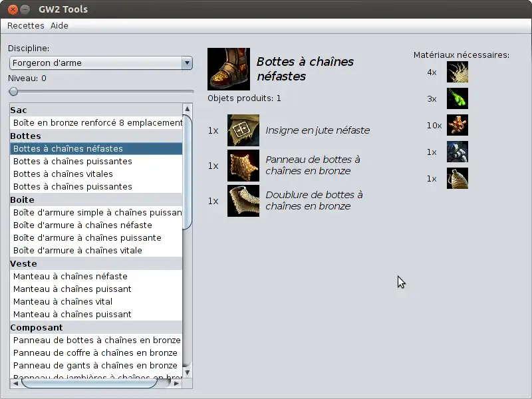Click the Boite category header
Viewport: 532px width, 399px height.
pyautogui.click(x=96, y=200)
